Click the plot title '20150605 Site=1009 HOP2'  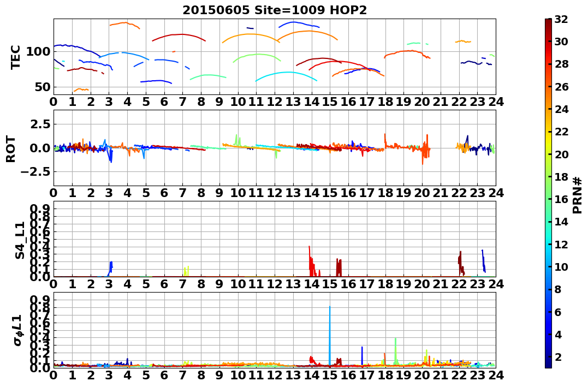(275, 10)
